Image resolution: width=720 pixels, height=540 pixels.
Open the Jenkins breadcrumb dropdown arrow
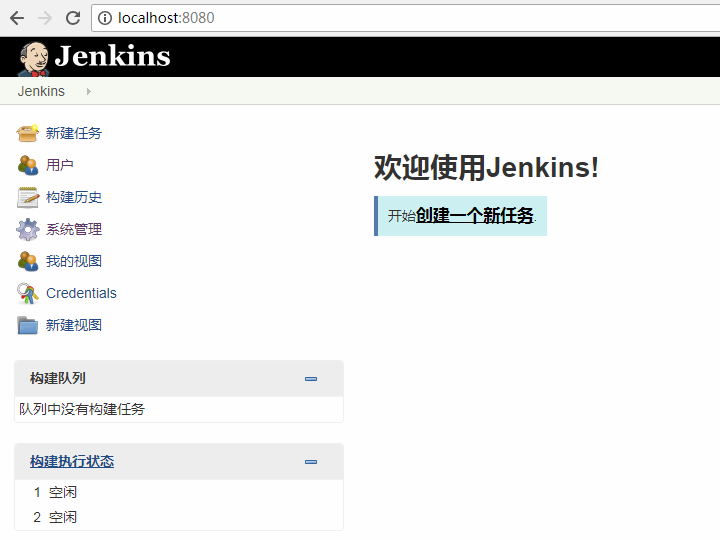tap(89, 91)
